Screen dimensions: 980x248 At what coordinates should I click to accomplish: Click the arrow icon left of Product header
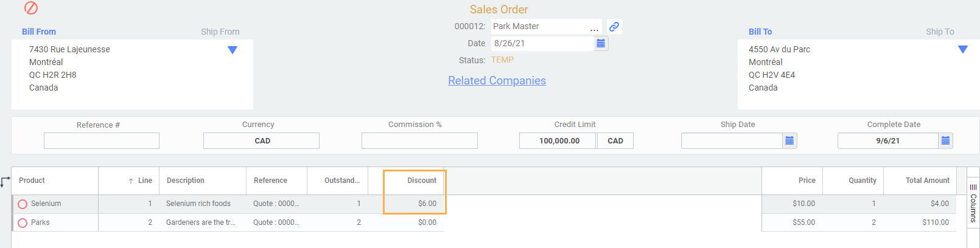click(x=5, y=181)
